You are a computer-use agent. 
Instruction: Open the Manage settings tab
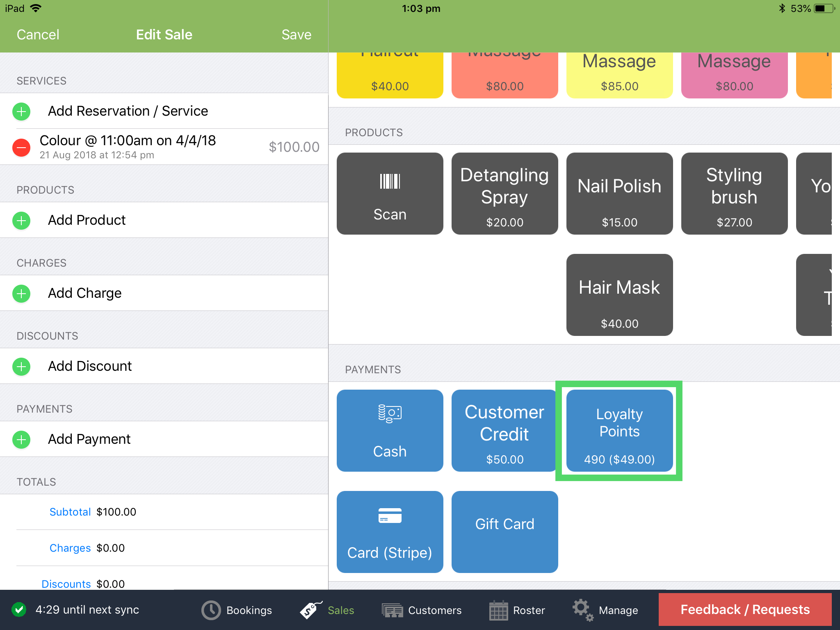(605, 610)
